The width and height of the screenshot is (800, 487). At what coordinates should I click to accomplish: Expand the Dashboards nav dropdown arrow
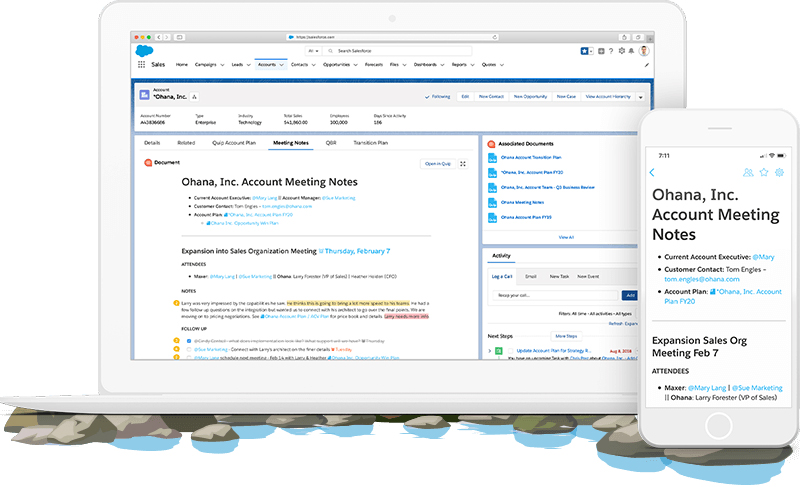[442, 65]
